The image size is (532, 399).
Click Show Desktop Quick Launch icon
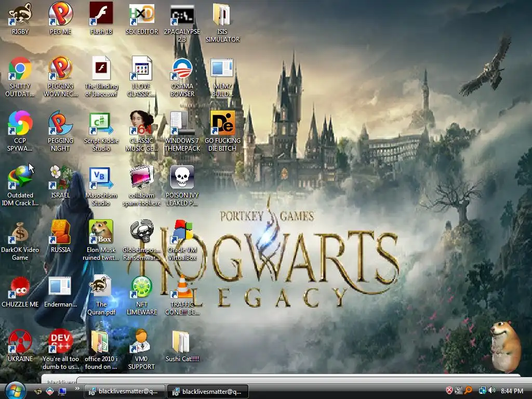pyautogui.click(x=62, y=391)
